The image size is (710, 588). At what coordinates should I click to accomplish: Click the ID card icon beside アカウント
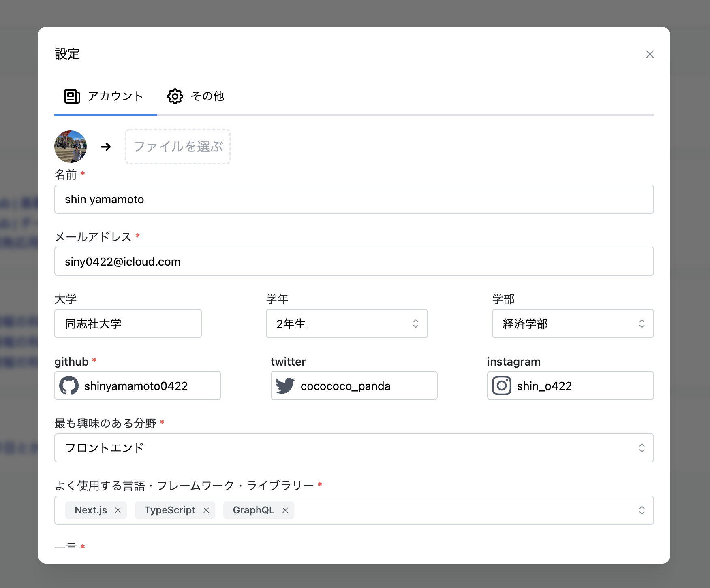coord(72,96)
